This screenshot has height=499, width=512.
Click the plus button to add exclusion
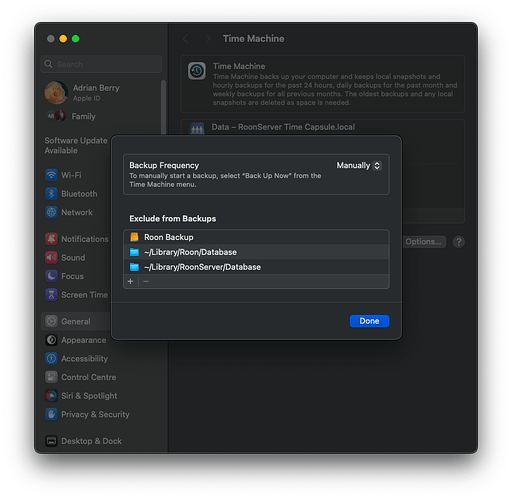point(130,282)
